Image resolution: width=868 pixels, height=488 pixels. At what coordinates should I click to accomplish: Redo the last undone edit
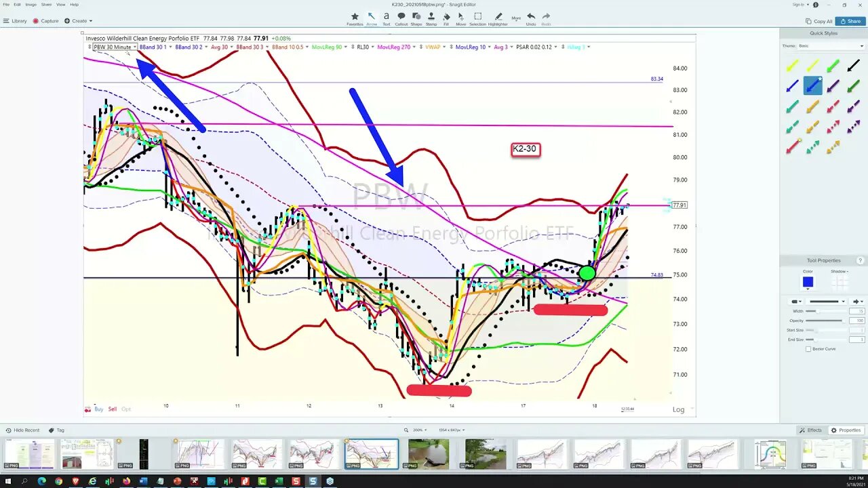point(546,19)
